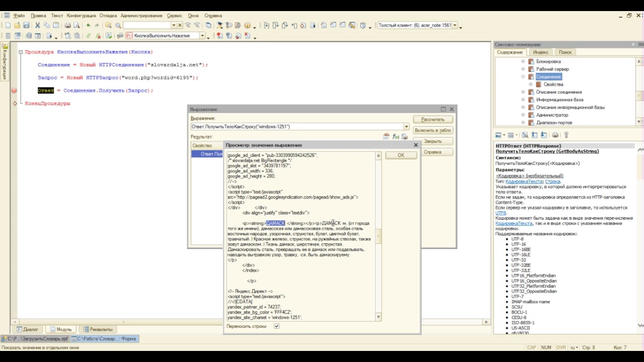The height and width of the screenshot is (362, 644).
Task: Open the expression field dropdown
Action: (406, 127)
